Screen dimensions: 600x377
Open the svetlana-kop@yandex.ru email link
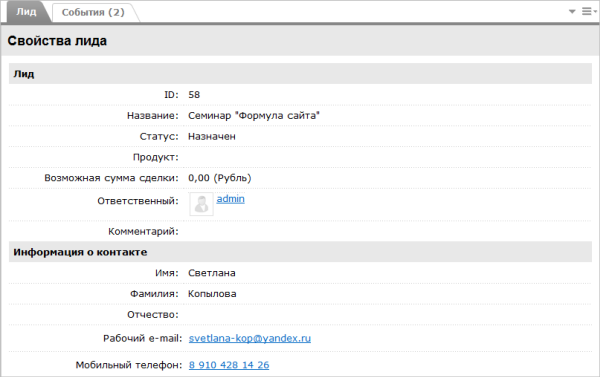click(x=250, y=338)
